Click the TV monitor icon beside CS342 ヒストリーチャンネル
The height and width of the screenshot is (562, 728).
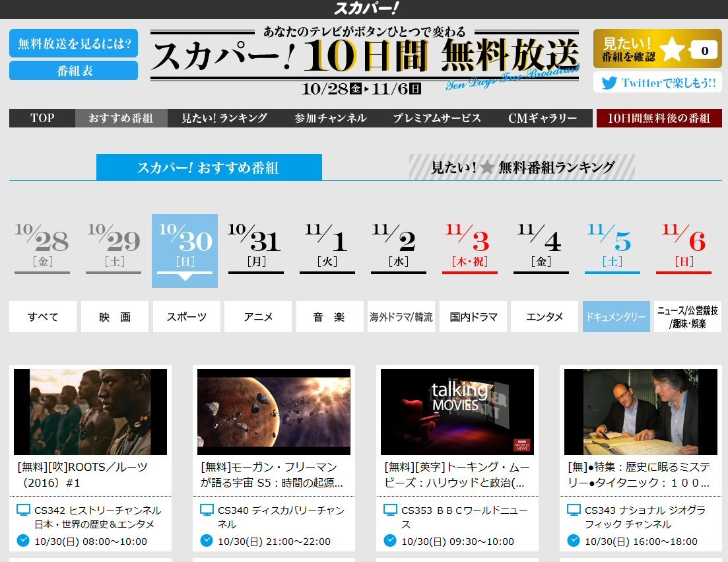(23, 510)
